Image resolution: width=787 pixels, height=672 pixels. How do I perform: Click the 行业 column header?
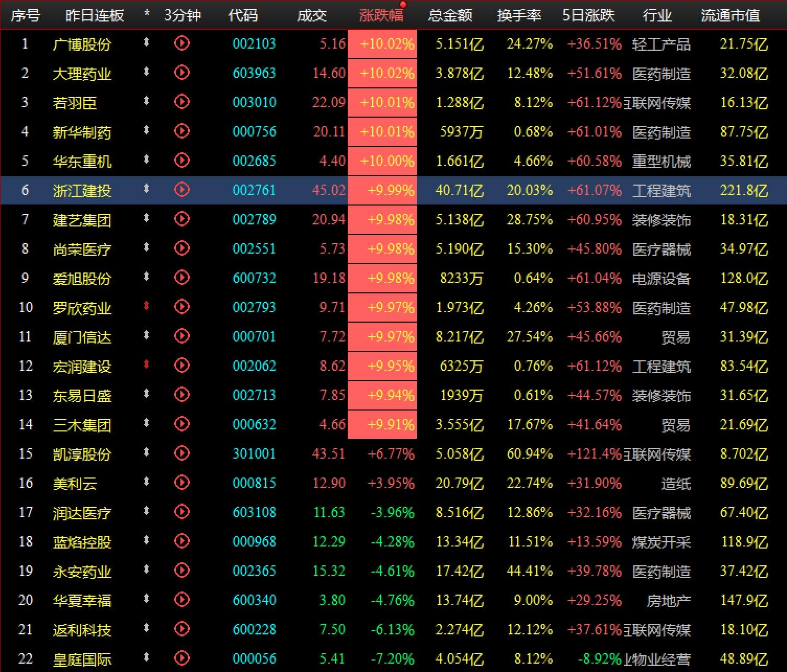pos(657,15)
